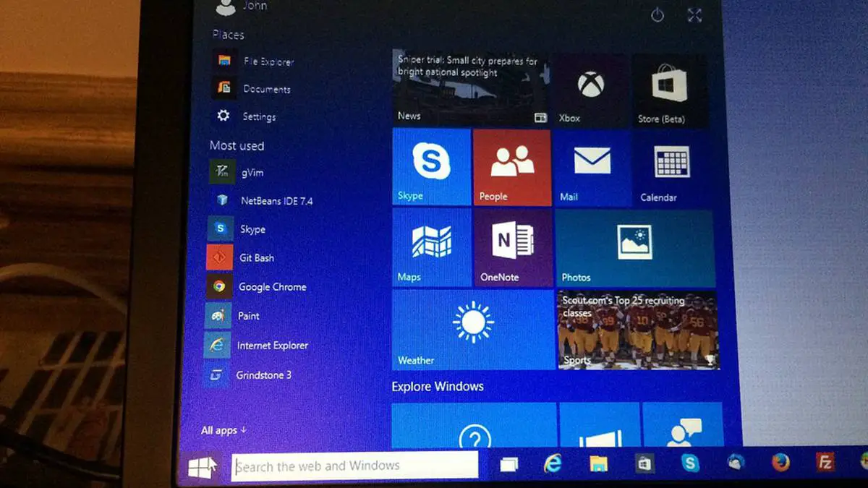Launch NetBeans IDE 7.4
Screen dimensions: 868x488
(262, 200)
